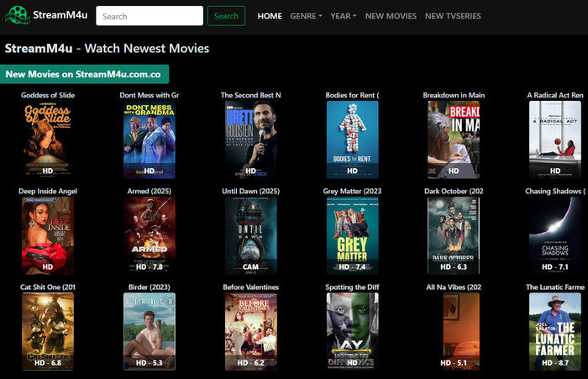Click the 'HD - 7.8' badge on Armed
The height and width of the screenshot is (379, 588).
pos(150,266)
